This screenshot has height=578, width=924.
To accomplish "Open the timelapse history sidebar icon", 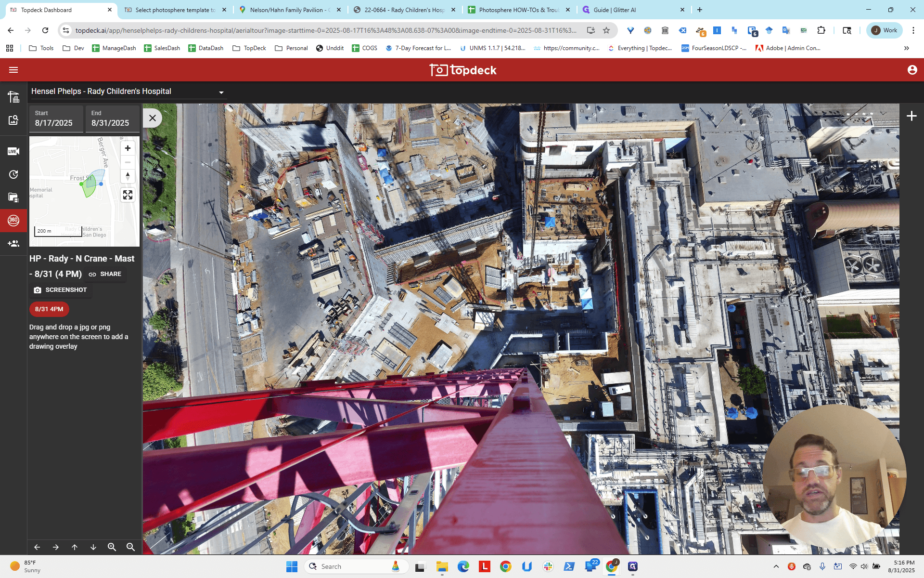I will (13, 174).
